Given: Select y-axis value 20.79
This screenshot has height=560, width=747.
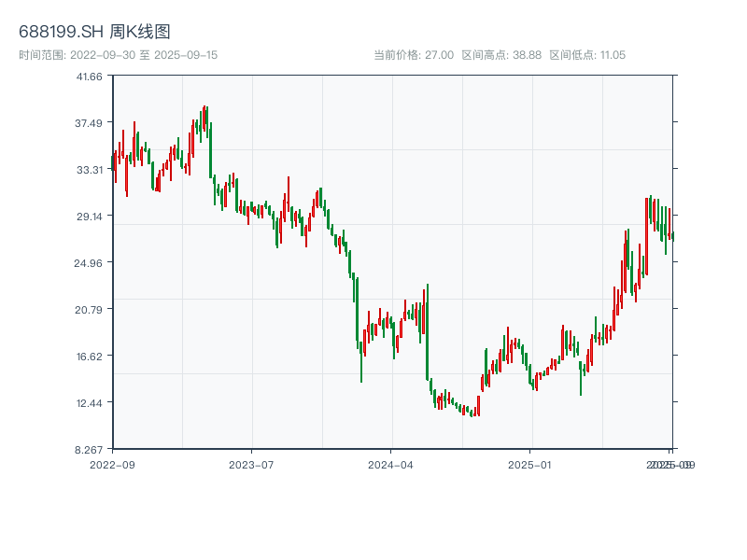Looking at the screenshot, I should pos(89,310).
